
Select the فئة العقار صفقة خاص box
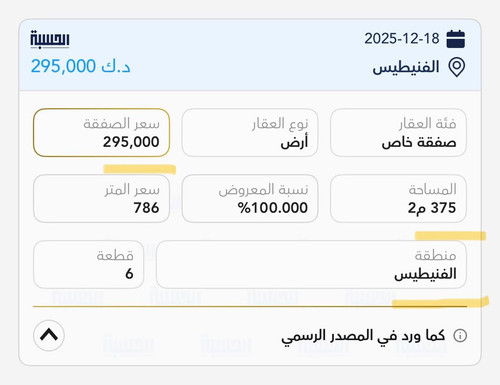coord(398,133)
